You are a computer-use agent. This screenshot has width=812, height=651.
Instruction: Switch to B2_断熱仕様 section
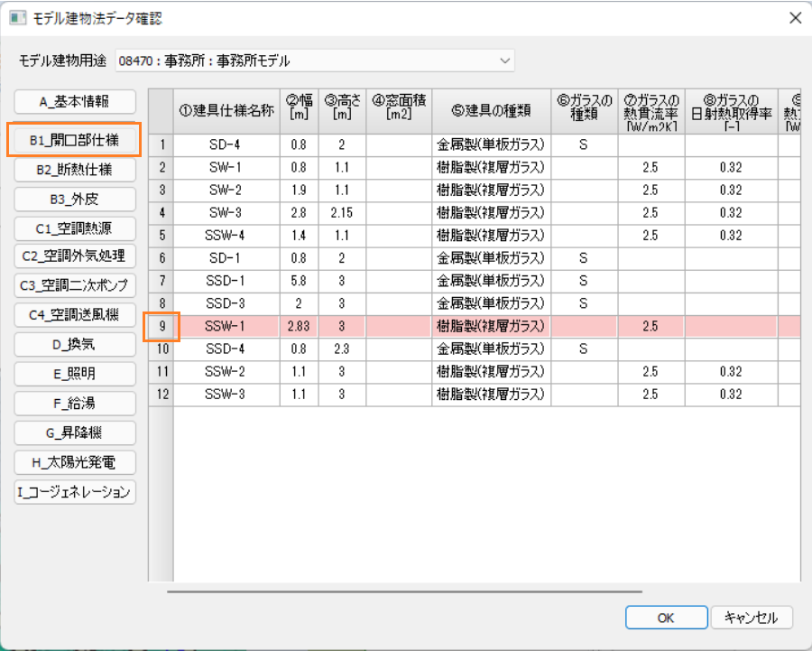point(74,170)
